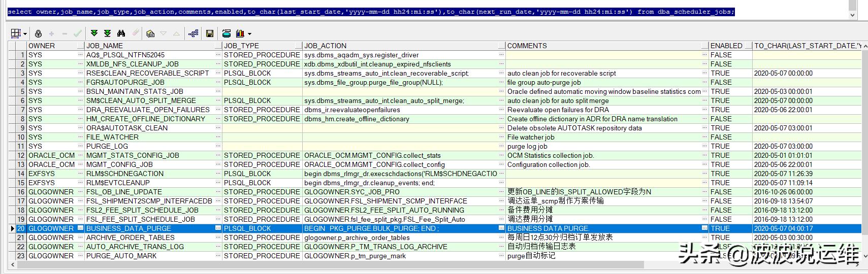
Task: Sort by the JOB_NAME column header
Action: point(153,46)
